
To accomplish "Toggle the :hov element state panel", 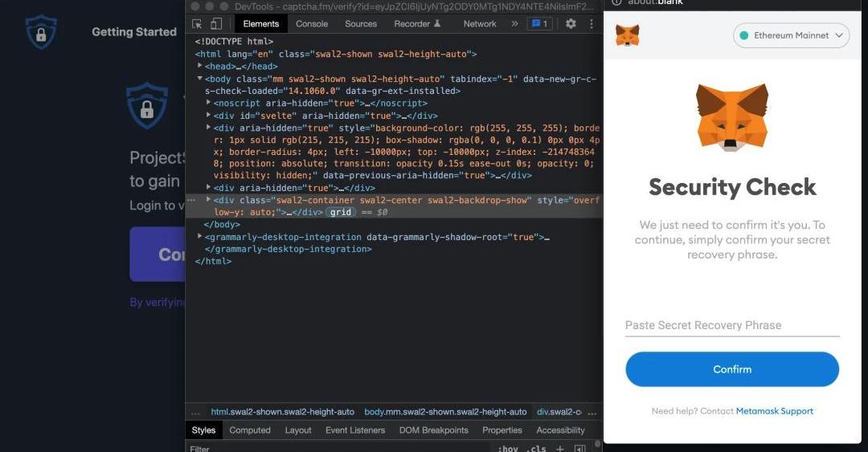I will point(508,448).
